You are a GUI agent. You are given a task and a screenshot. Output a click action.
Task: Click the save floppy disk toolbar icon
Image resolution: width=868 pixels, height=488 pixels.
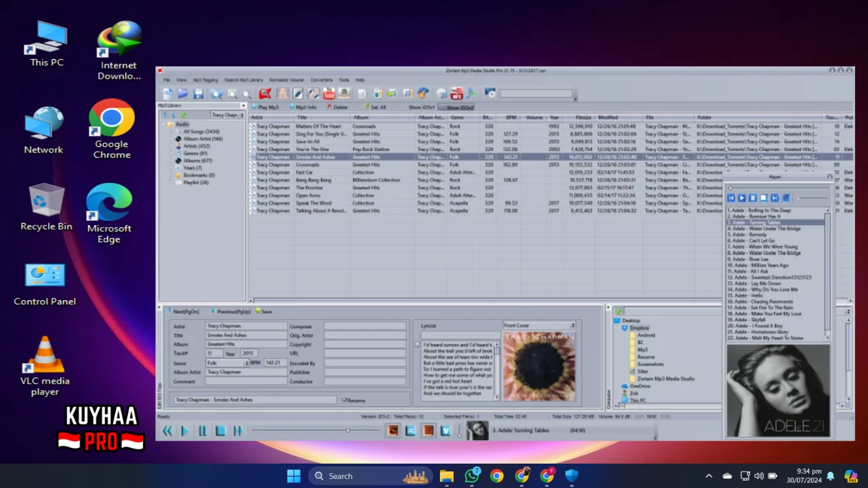click(x=199, y=94)
